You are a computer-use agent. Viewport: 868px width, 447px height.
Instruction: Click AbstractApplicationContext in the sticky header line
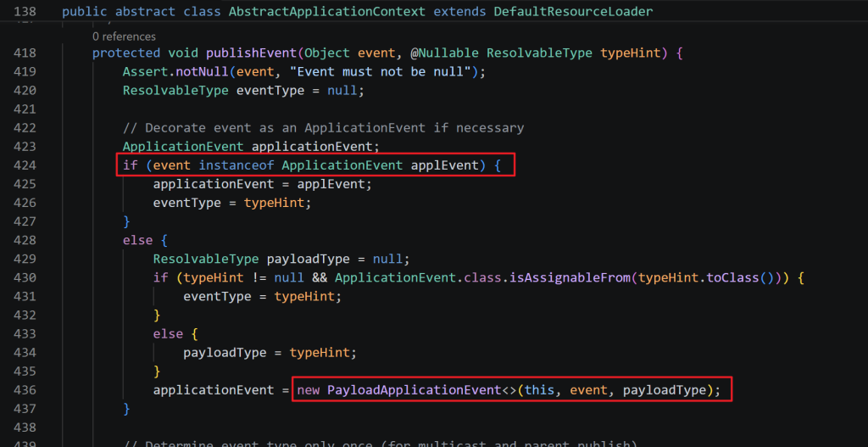click(327, 12)
